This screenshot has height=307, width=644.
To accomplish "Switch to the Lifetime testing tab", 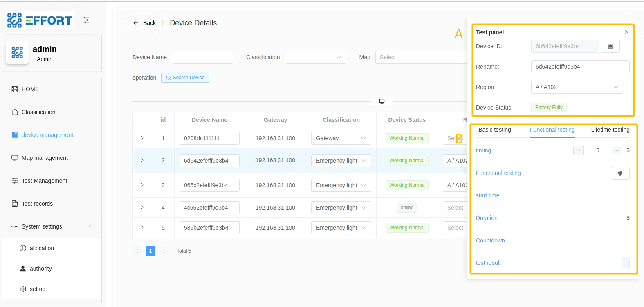I will click(x=610, y=130).
